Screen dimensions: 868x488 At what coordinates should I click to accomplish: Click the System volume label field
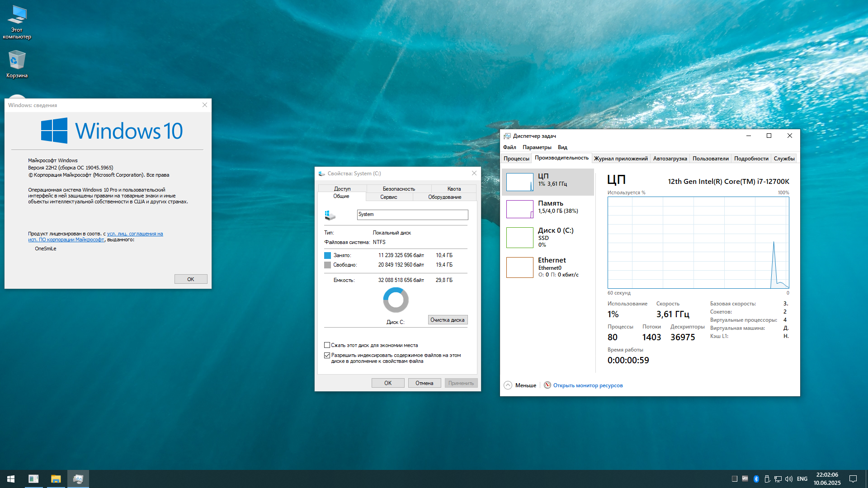pos(412,215)
